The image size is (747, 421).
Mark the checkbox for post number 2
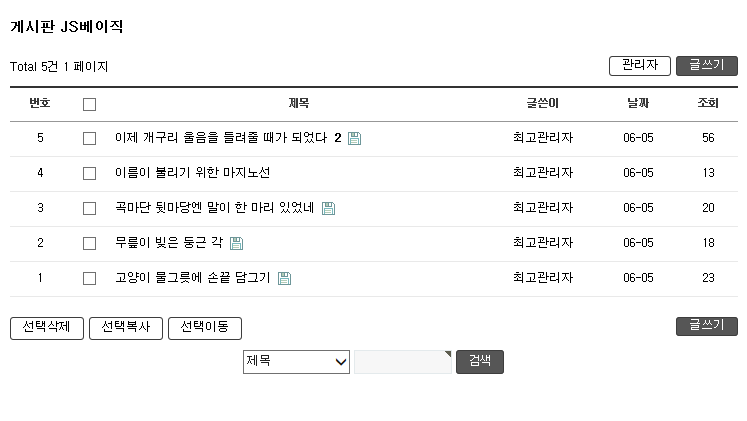pyautogui.click(x=89, y=243)
